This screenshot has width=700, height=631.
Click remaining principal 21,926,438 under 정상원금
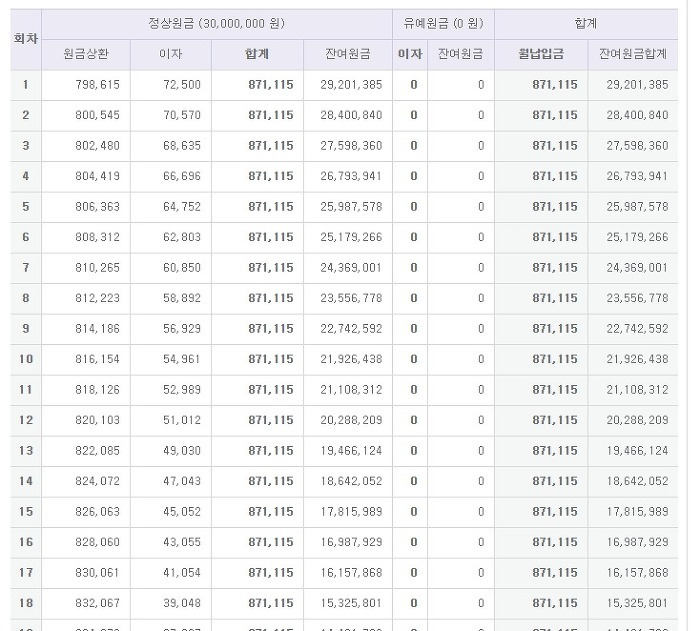351,359
